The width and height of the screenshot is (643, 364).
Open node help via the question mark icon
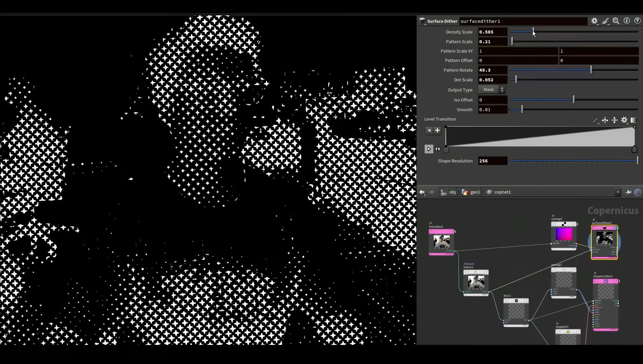pos(637,21)
